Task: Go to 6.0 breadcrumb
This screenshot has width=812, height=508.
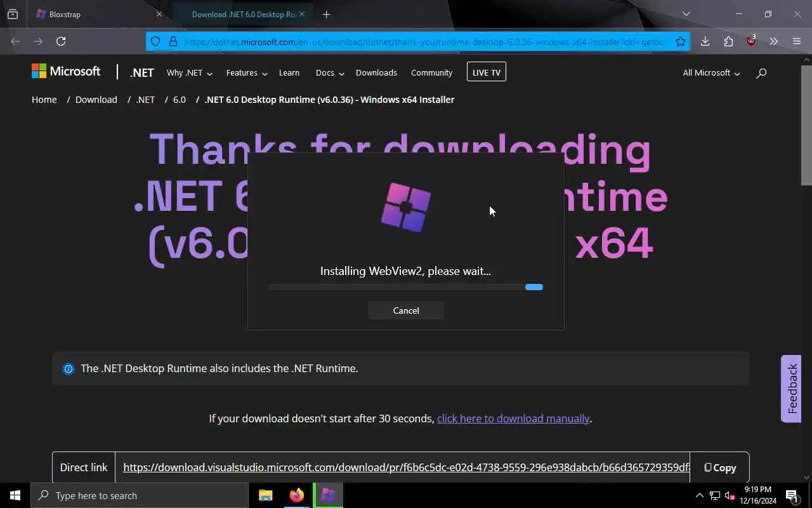Action: pos(180,100)
